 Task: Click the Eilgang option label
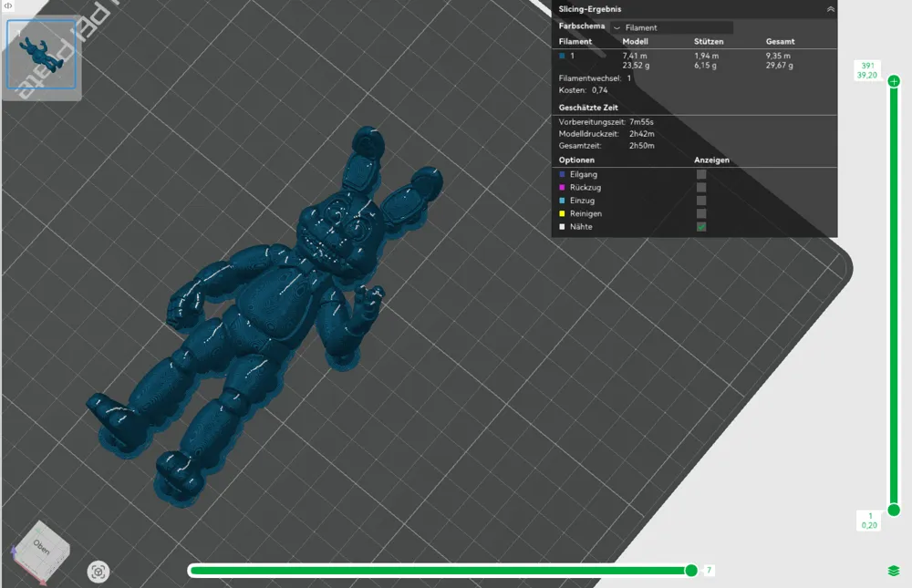(x=584, y=174)
